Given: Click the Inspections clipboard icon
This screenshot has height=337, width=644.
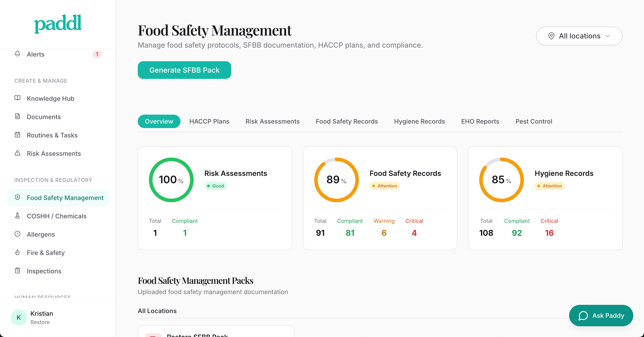Looking at the screenshot, I should (17, 271).
